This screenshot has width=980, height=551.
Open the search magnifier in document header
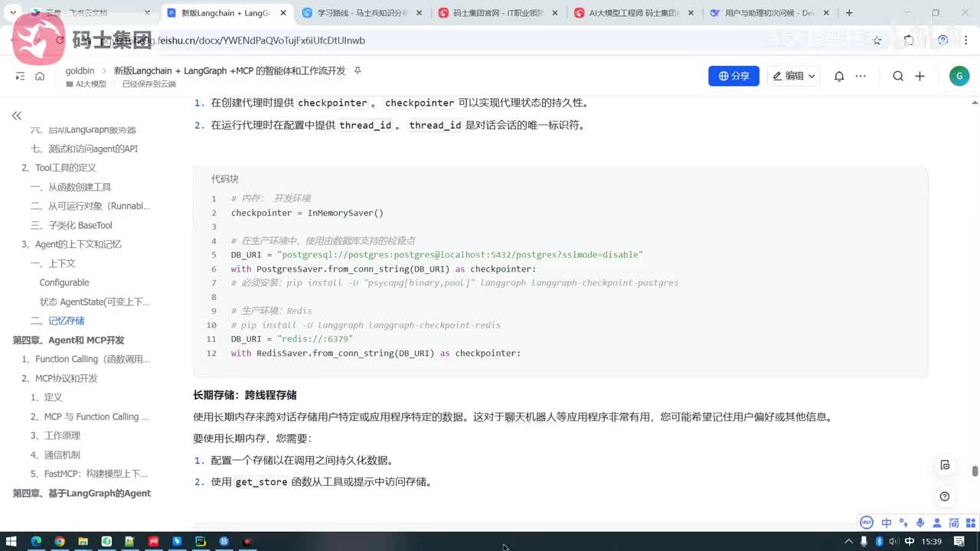(x=898, y=77)
